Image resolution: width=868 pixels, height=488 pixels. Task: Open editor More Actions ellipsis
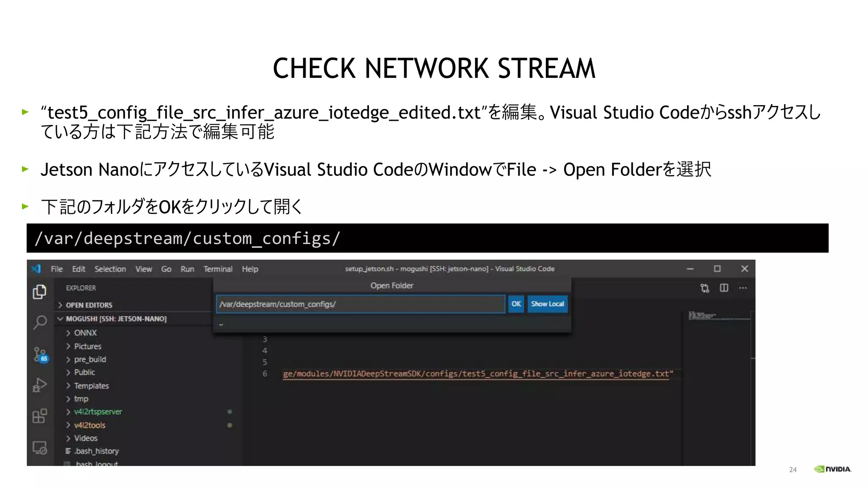click(743, 288)
